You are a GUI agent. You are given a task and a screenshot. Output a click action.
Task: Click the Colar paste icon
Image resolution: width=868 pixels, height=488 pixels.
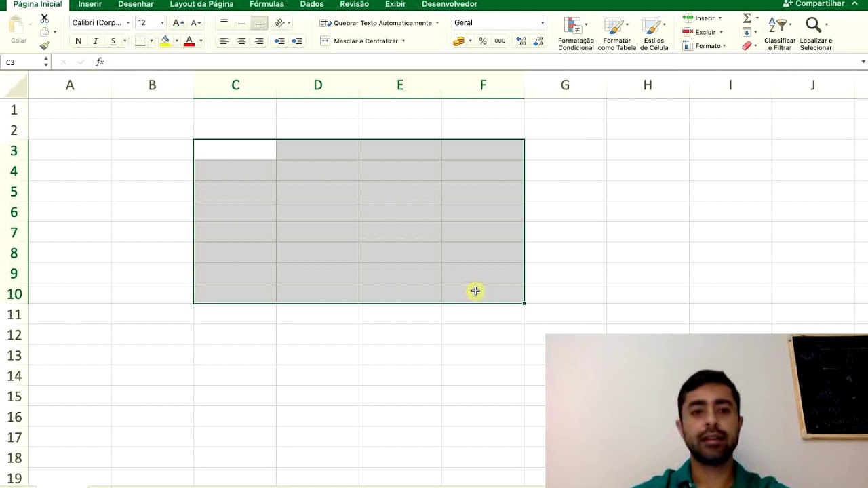[18, 30]
